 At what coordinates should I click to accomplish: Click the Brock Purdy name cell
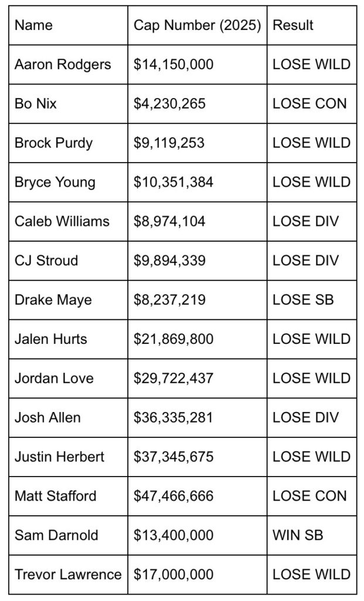(x=54, y=143)
